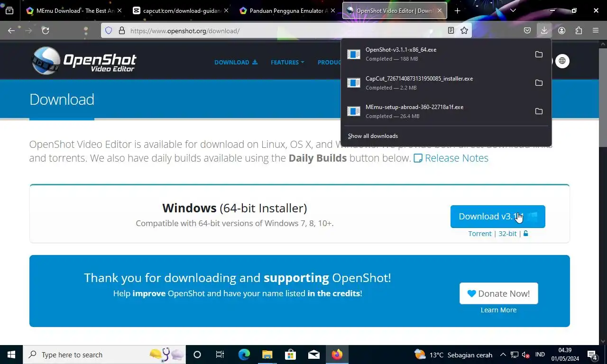Expand the FEATURES navigation dropdown
This screenshot has height=364, width=607.
point(287,62)
